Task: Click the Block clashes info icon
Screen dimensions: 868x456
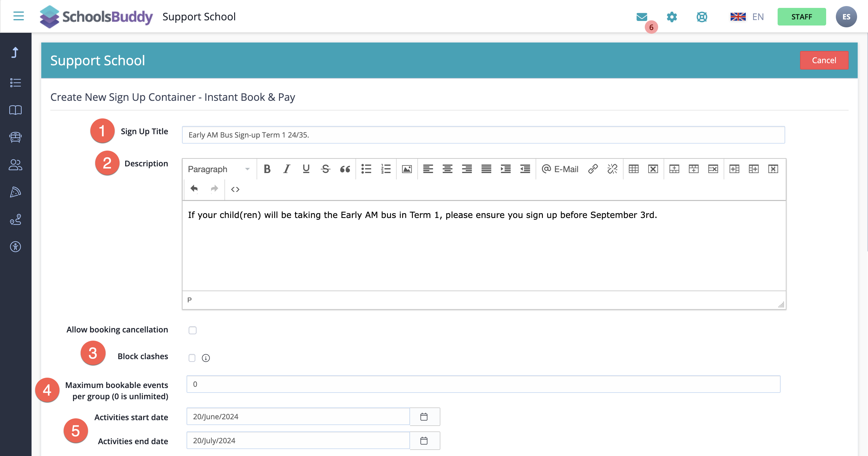Action: pos(206,358)
